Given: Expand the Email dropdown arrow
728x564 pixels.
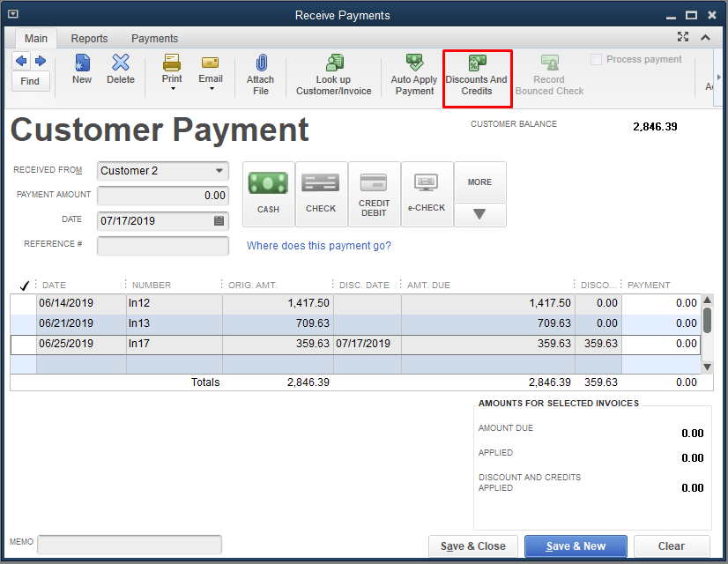Looking at the screenshot, I should coord(212,89).
